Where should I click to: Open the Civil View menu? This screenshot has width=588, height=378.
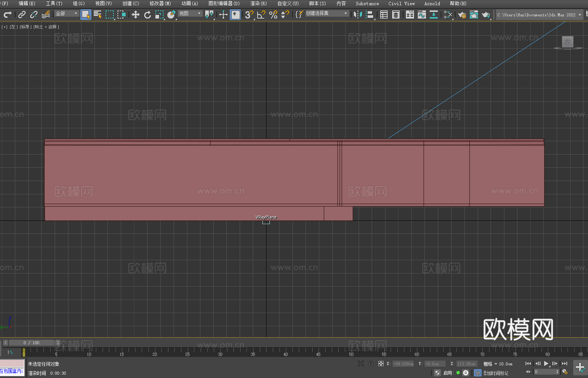(401, 4)
